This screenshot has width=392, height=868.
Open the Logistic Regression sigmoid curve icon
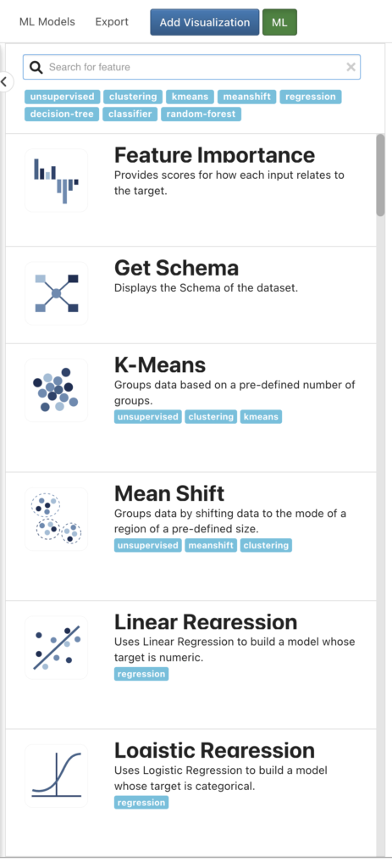[x=57, y=776]
